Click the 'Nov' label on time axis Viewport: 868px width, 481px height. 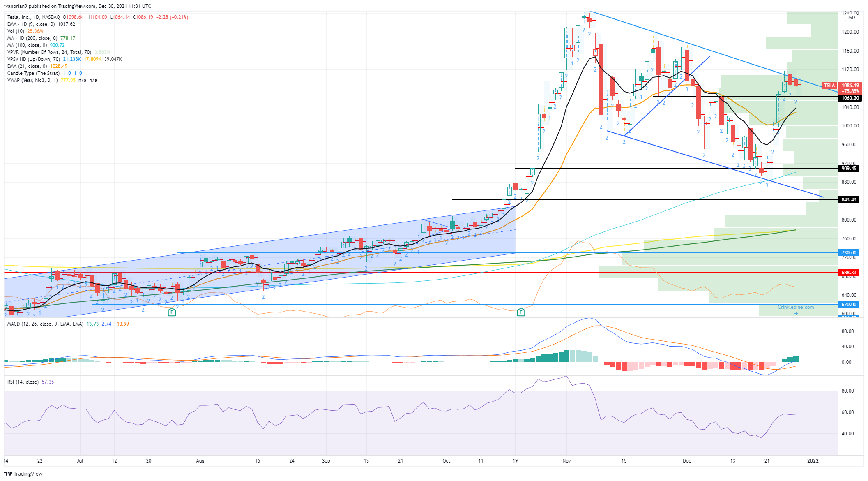point(566,461)
